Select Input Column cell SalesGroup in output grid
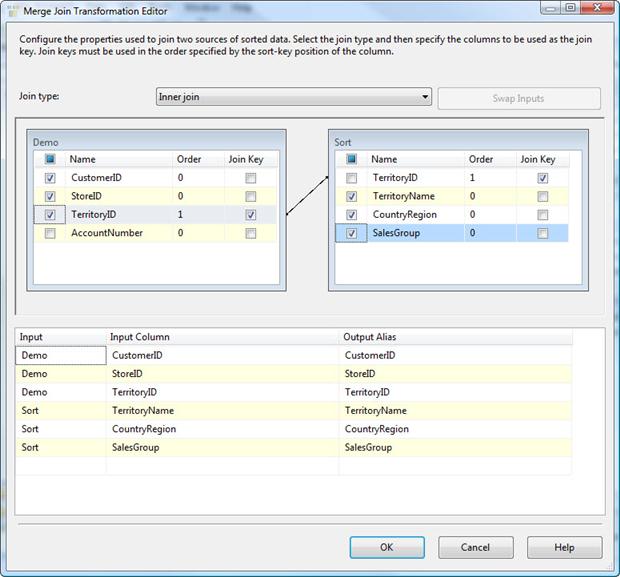The width and height of the screenshot is (620, 577). point(223,447)
